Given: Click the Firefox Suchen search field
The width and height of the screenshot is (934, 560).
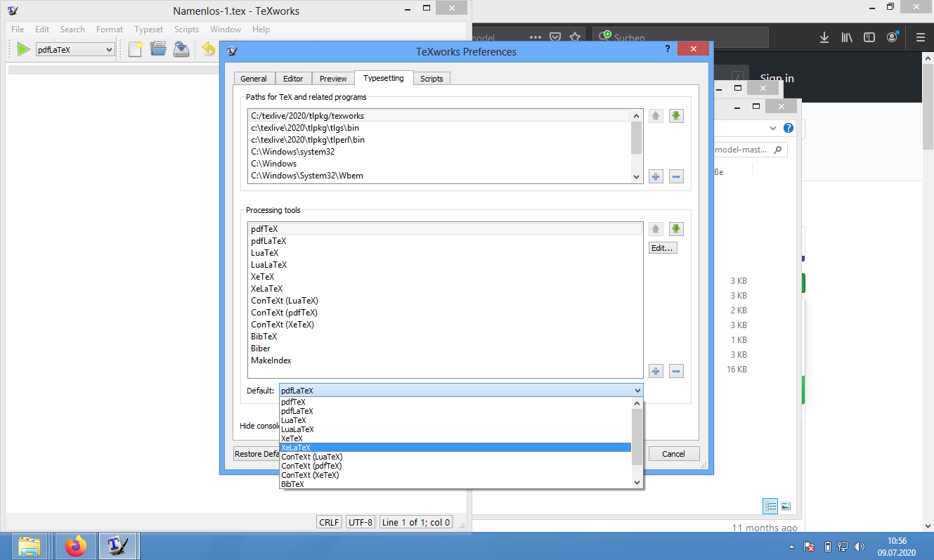Looking at the screenshot, I should point(680,37).
